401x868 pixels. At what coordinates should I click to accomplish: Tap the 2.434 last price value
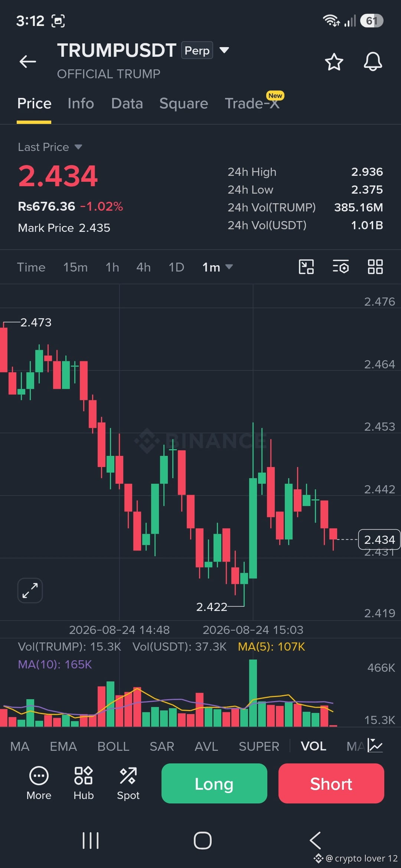click(58, 176)
